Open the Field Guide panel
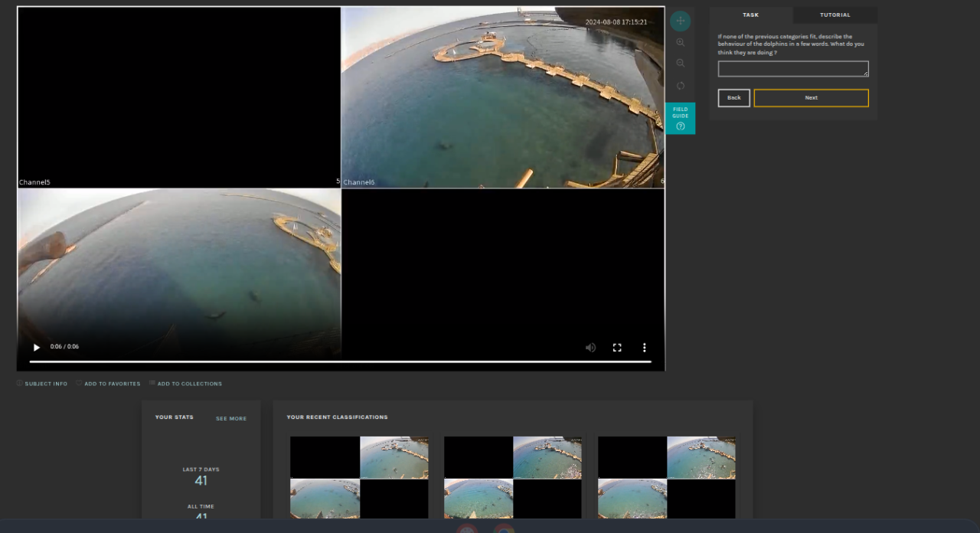The width and height of the screenshot is (980, 533). point(680,118)
